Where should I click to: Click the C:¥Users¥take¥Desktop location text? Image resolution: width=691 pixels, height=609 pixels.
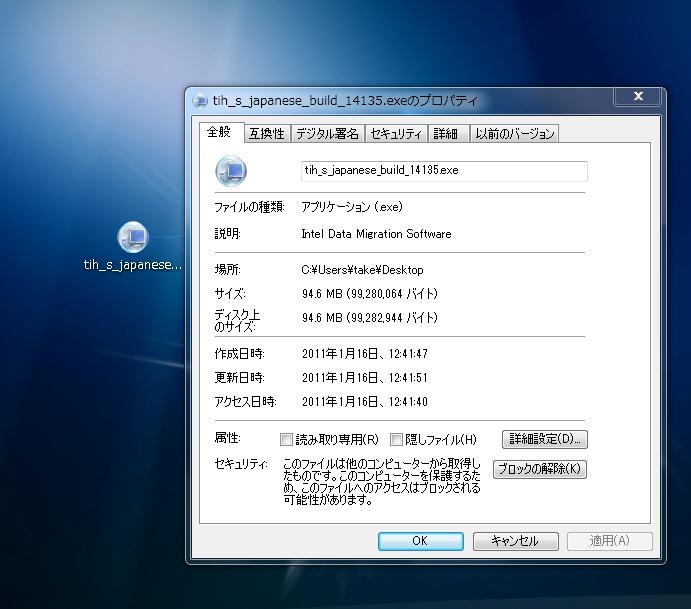362,270
